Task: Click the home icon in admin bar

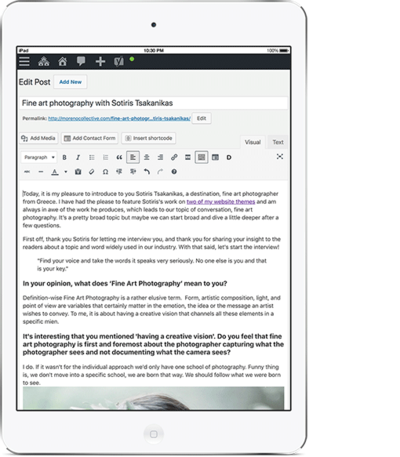Action: click(x=62, y=62)
